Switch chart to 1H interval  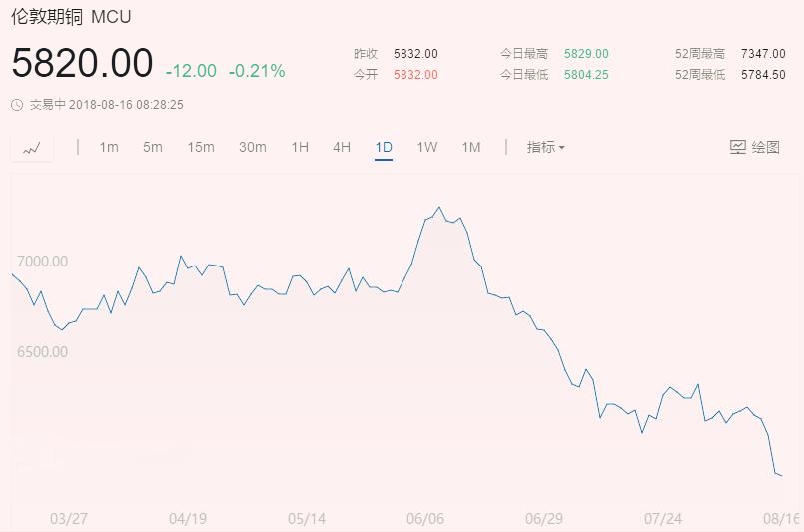tap(300, 147)
